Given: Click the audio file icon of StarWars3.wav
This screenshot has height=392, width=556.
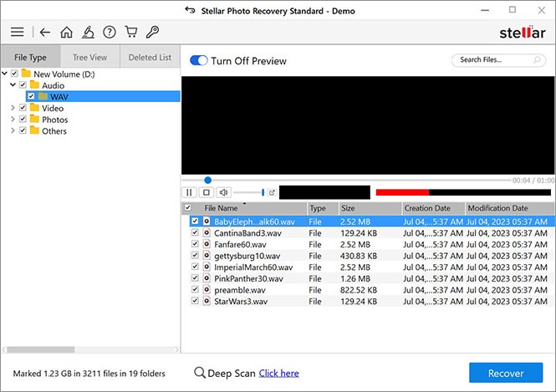Looking at the screenshot, I should (x=207, y=301).
